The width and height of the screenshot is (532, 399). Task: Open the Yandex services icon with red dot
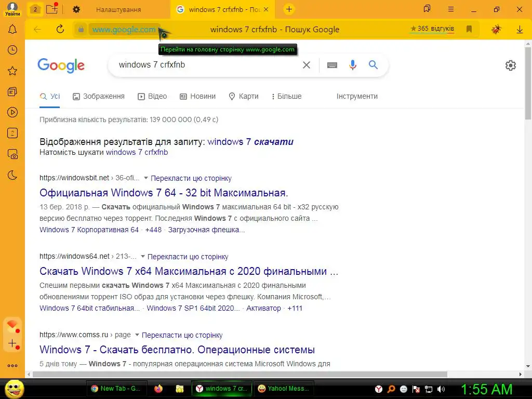point(12,326)
